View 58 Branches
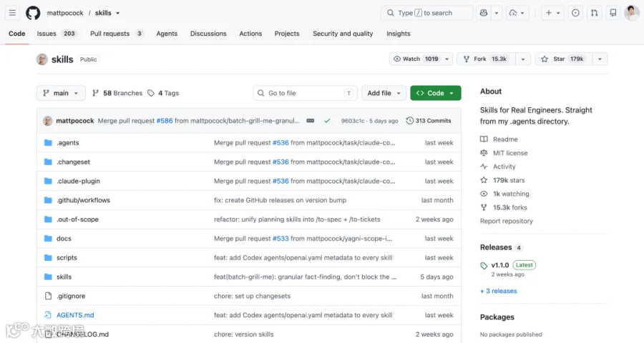The image size is (644, 343). (x=117, y=93)
